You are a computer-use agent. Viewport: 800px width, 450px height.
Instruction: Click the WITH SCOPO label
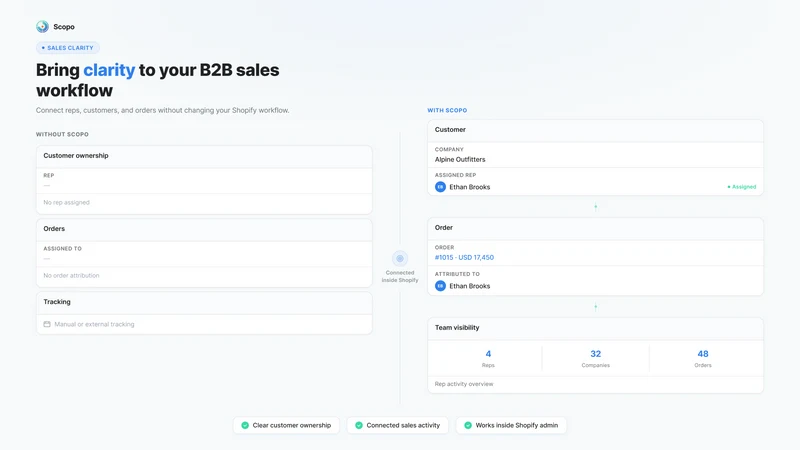447,110
